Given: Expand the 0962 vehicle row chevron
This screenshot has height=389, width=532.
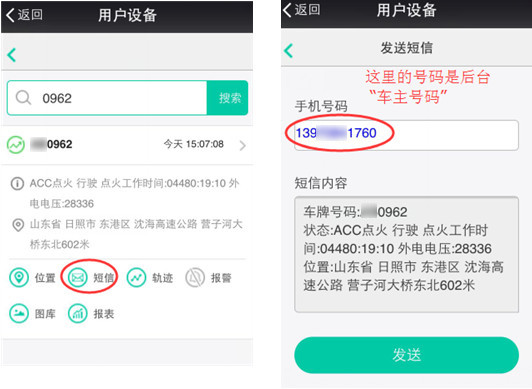Looking at the screenshot, I should click(242, 146).
